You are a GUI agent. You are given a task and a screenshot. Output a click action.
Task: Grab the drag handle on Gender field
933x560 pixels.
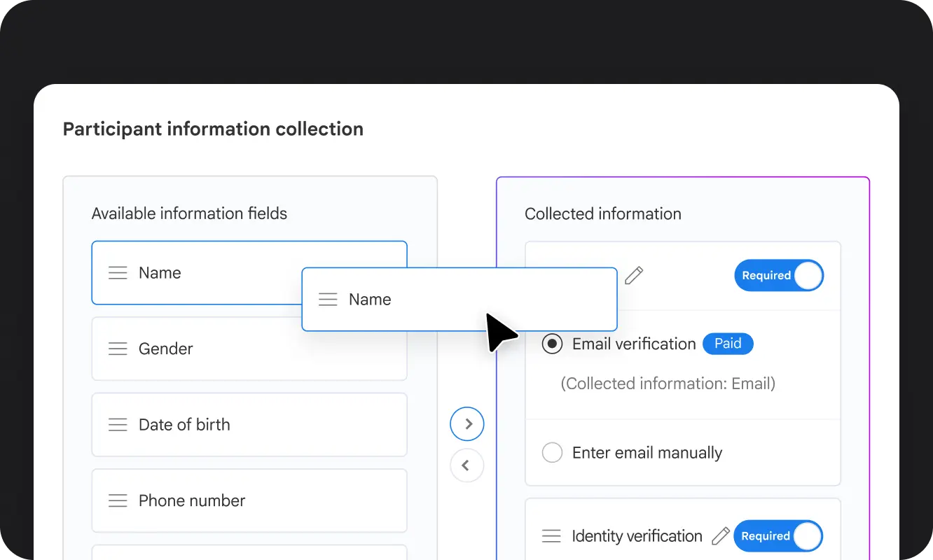pyautogui.click(x=118, y=349)
